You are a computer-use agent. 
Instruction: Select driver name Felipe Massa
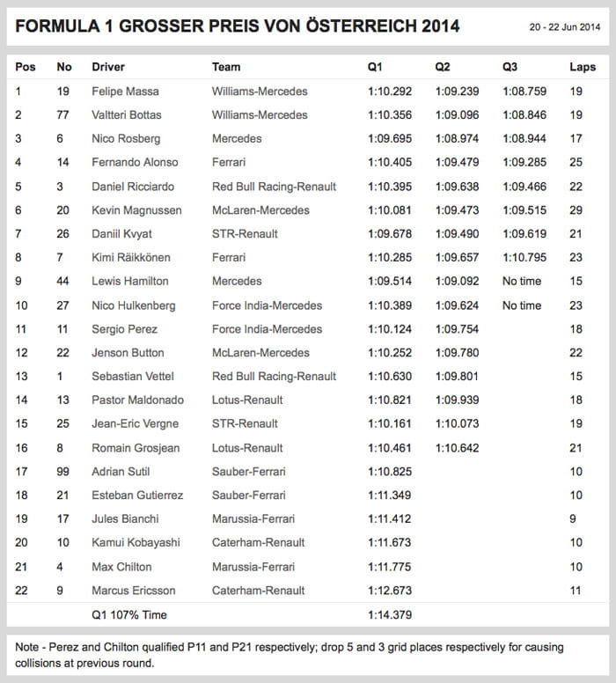pos(127,91)
